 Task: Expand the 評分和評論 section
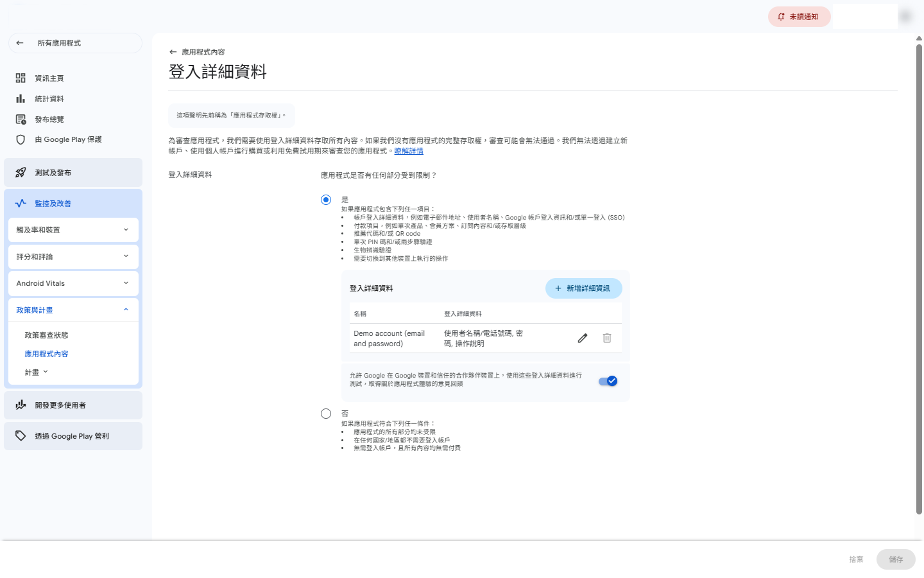click(73, 257)
